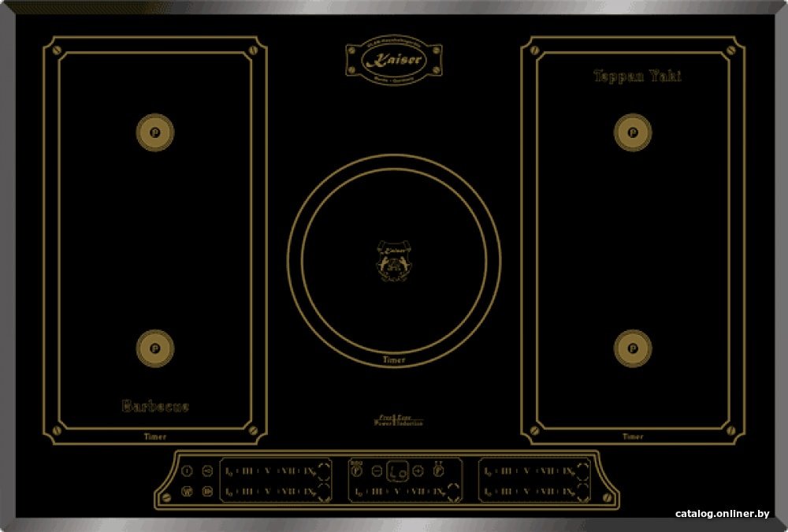Set center zone power slider to V
This screenshot has height=532, width=788.
point(397,492)
